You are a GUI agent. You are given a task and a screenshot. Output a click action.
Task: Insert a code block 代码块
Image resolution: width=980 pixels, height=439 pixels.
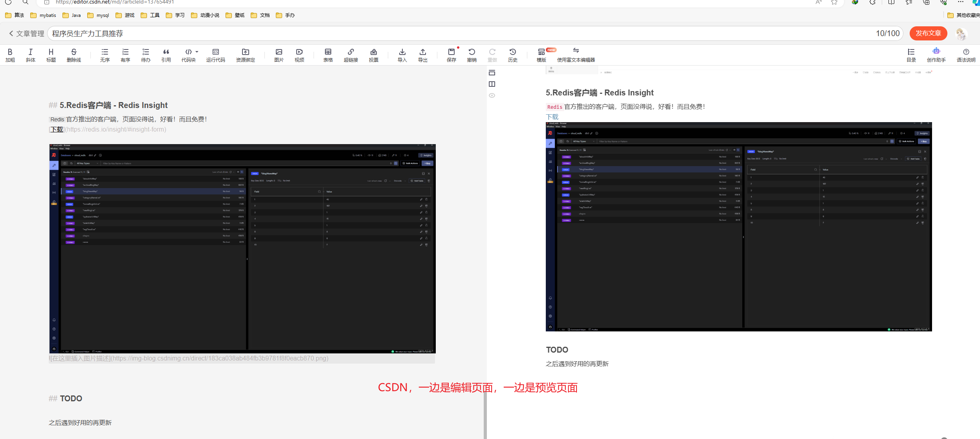click(189, 55)
